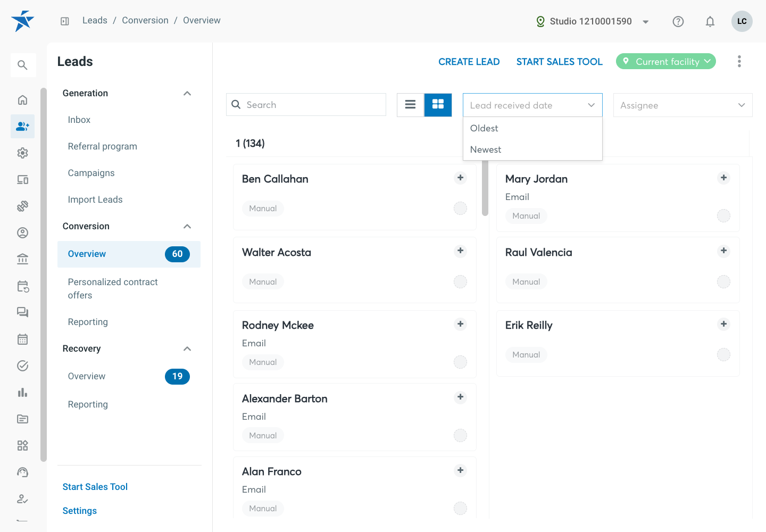Click the plus icon on Erik Reilly card
Viewport: 766px width, 532px height.
(724, 324)
